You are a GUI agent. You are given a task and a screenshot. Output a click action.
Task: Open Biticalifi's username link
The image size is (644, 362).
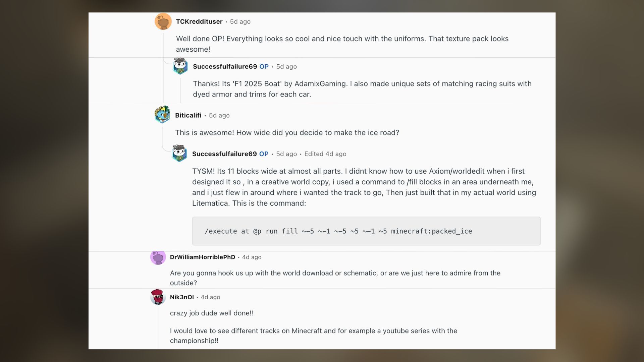pos(188,115)
